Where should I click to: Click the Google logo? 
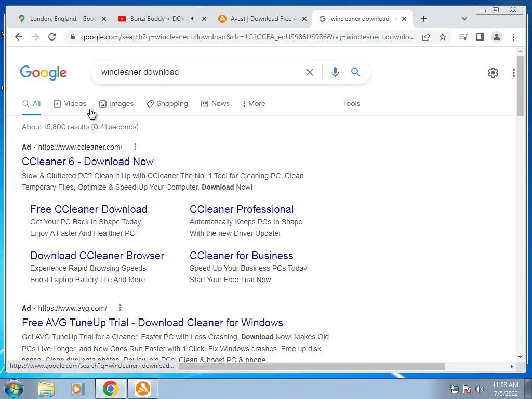pos(44,73)
